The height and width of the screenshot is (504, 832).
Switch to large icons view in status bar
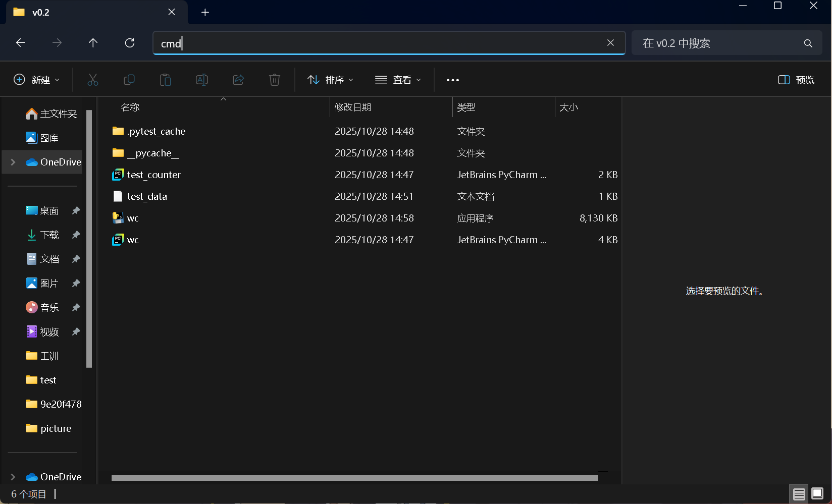tap(817, 494)
